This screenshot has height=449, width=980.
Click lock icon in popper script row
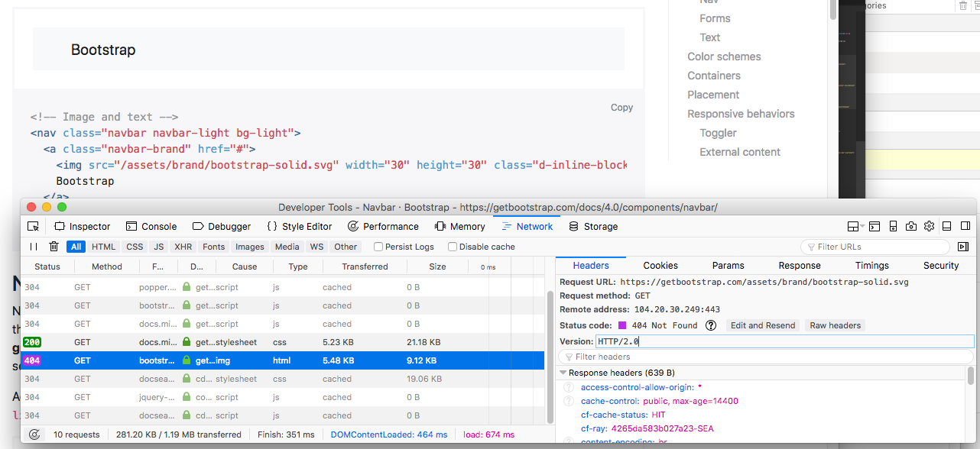click(x=187, y=287)
